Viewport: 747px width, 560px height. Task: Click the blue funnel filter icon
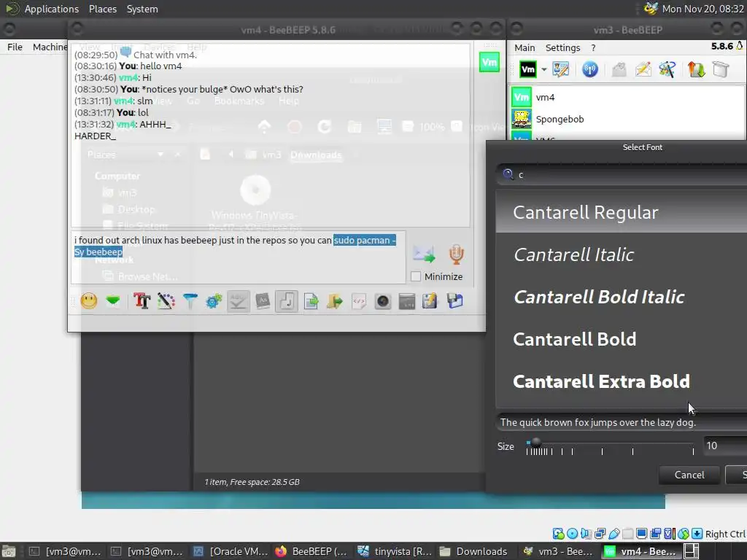190,301
